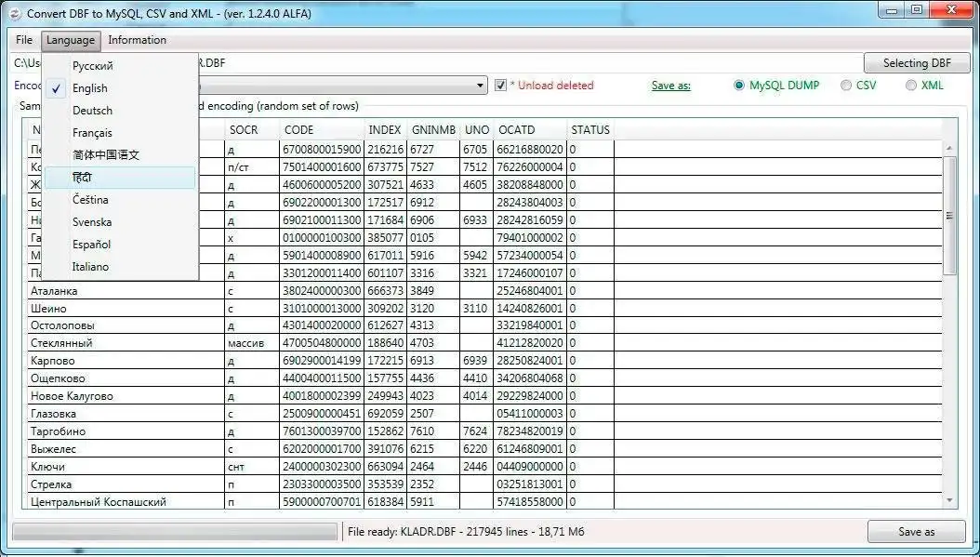Click the INDEX column header
980x557 pixels.
pyautogui.click(x=385, y=130)
